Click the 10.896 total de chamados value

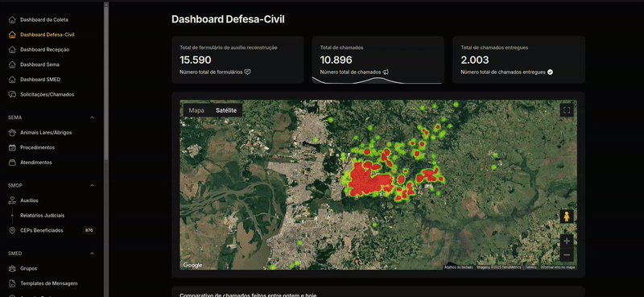336,60
